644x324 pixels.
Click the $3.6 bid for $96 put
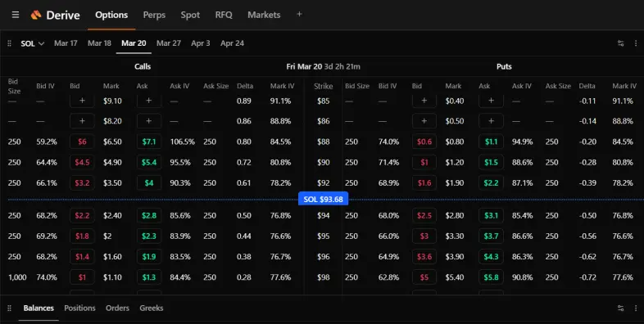[424, 257]
